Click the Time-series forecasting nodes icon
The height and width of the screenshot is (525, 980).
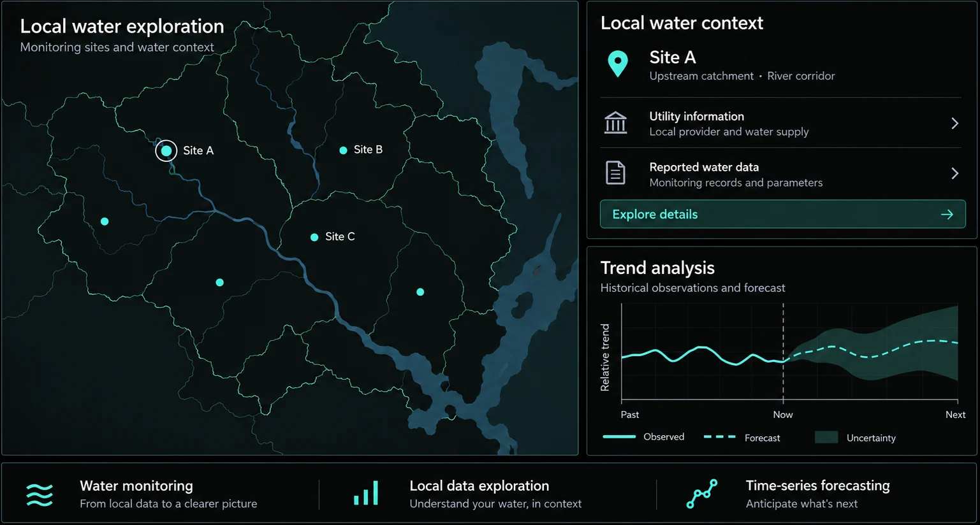(702, 494)
